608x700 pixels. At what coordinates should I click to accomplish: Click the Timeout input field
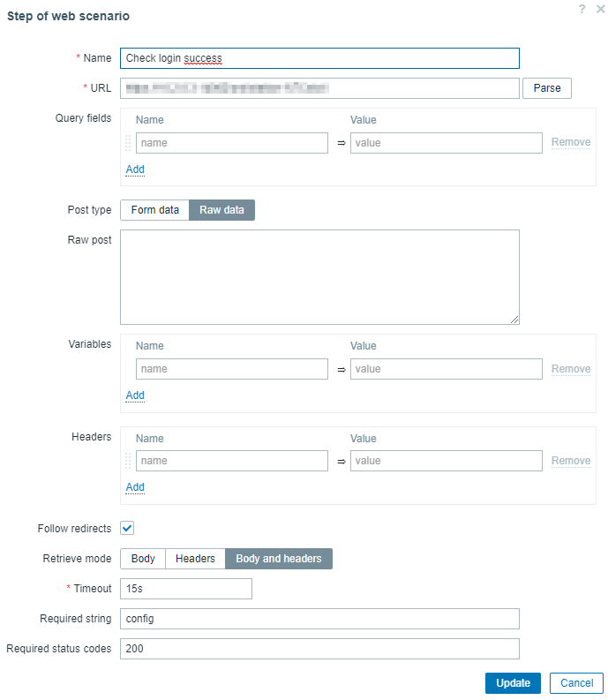point(186,589)
